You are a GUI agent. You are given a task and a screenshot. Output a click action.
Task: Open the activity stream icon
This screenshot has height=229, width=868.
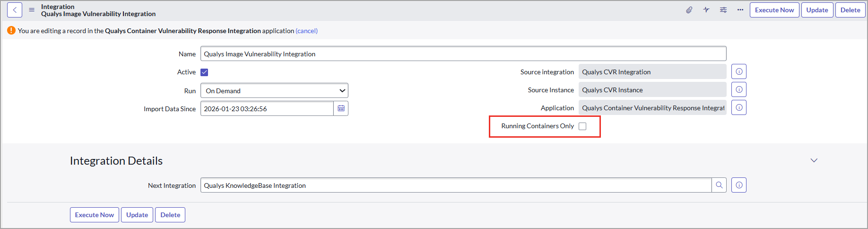point(706,10)
